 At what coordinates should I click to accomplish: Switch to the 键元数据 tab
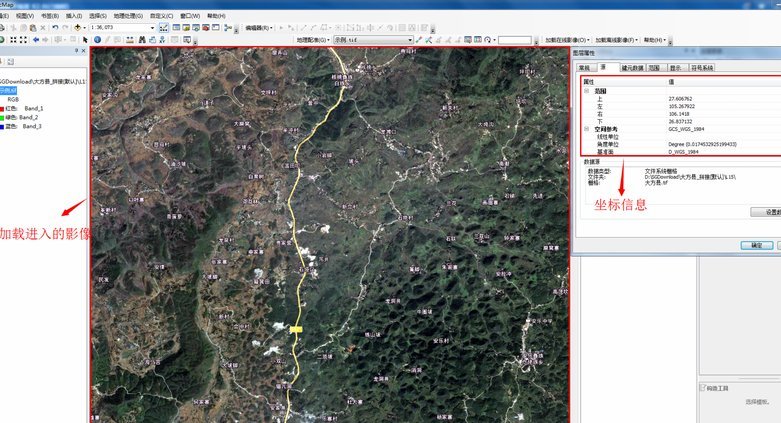coord(633,68)
